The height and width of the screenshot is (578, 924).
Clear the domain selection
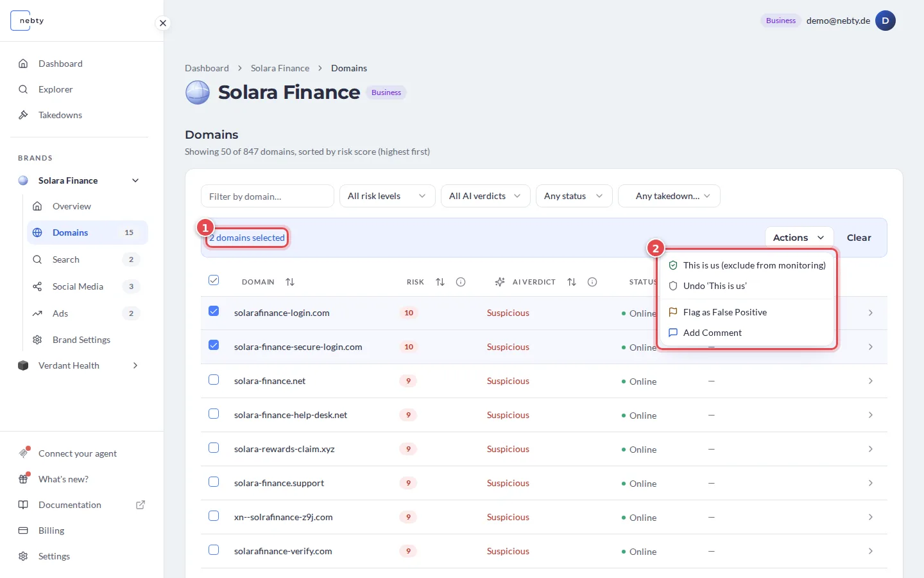coord(859,238)
